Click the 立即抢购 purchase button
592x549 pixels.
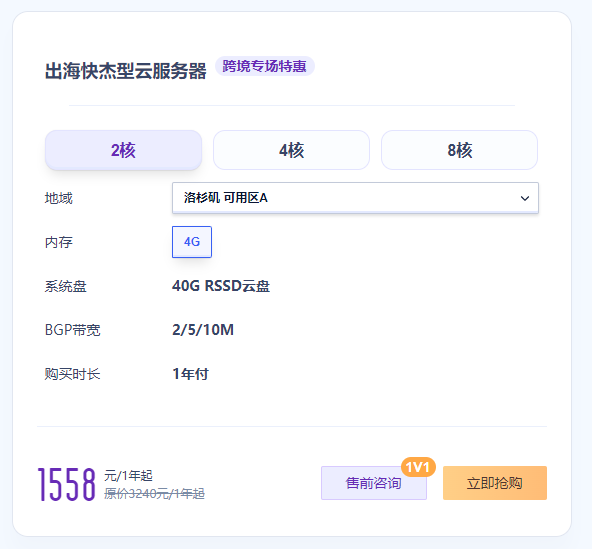[x=495, y=483]
